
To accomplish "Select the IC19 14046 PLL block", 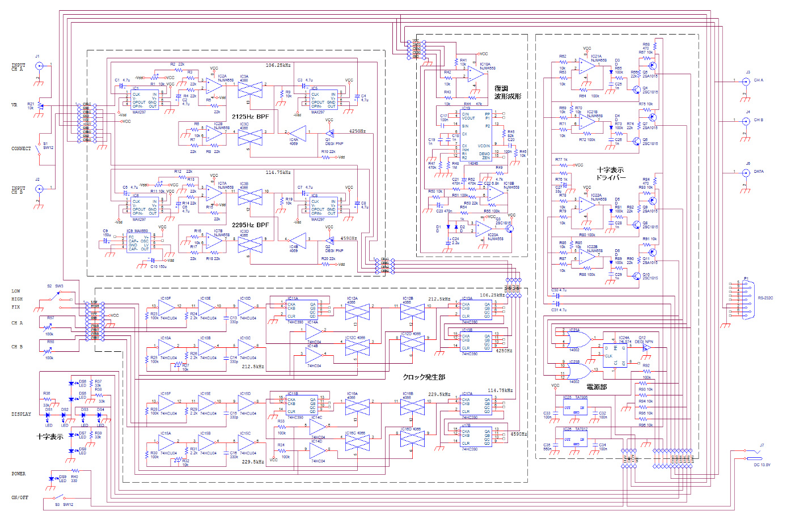I will tap(476, 136).
